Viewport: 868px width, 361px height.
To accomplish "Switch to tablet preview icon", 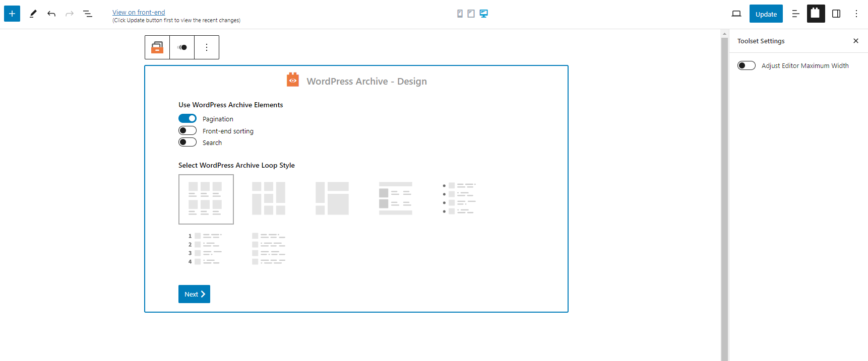I will (471, 14).
